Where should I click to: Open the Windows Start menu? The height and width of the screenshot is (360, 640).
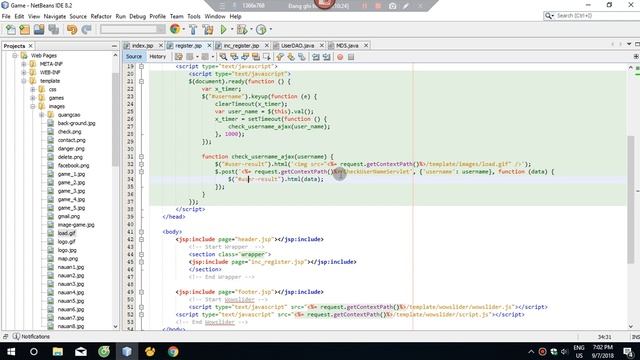coord(11,351)
